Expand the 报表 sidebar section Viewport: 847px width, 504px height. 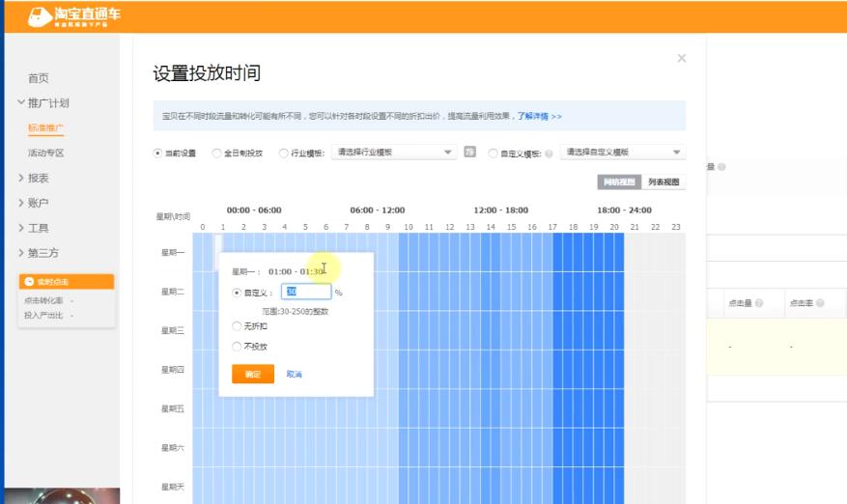point(21,178)
